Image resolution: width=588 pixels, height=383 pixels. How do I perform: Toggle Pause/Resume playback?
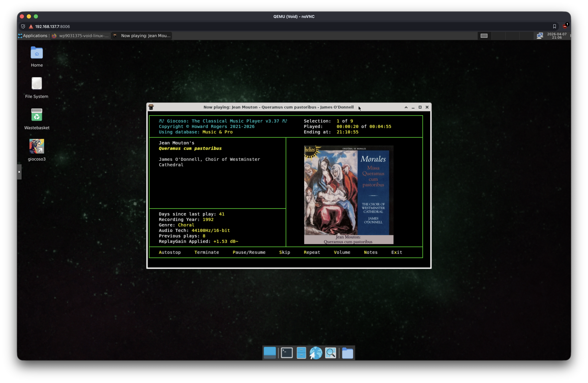249,252
